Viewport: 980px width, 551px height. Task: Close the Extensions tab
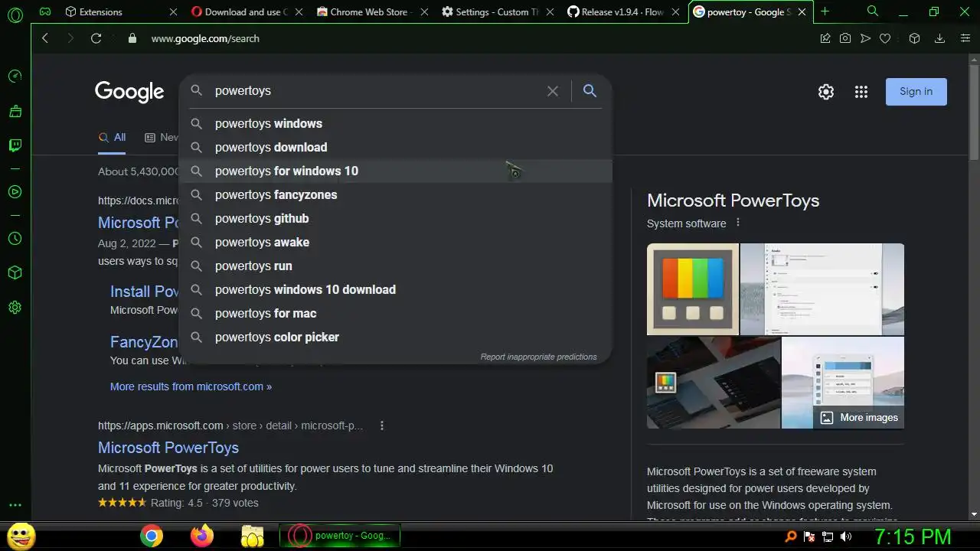(173, 11)
